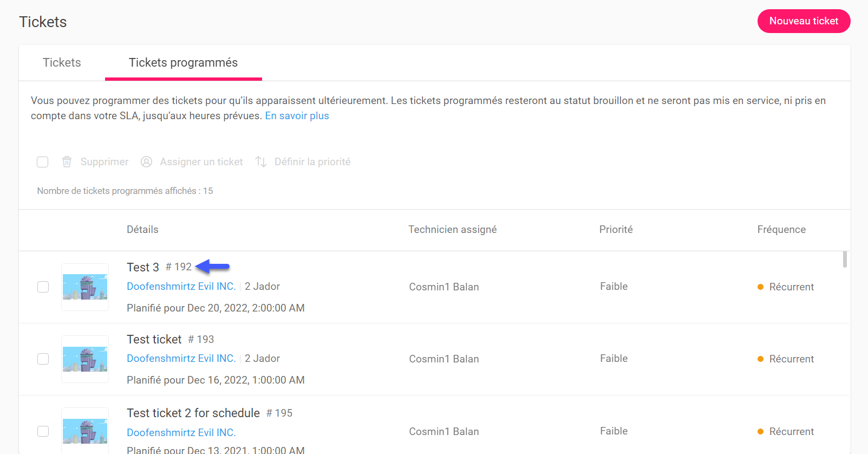Image resolution: width=868 pixels, height=454 pixels.
Task: Switch to the Tickets tab
Action: 62,63
